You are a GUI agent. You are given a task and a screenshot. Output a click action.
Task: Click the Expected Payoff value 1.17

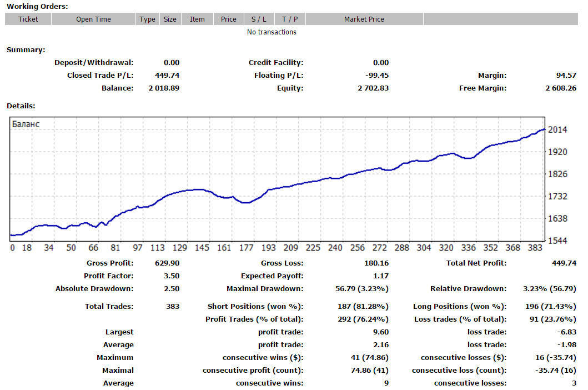click(x=381, y=276)
